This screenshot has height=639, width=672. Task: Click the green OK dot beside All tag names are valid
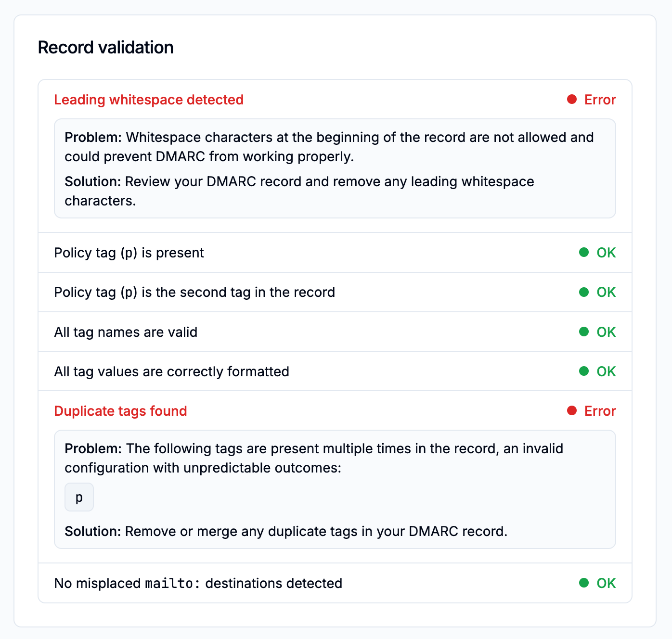click(x=583, y=332)
